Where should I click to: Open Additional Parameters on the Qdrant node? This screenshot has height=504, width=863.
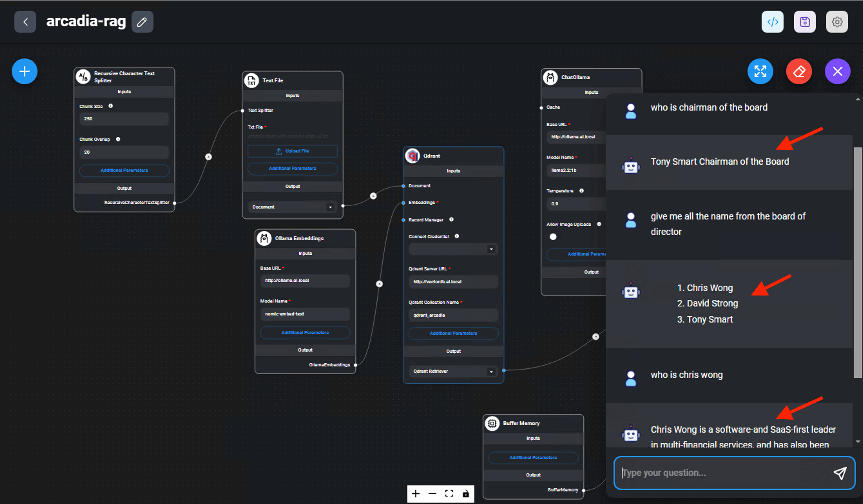click(x=453, y=333)
